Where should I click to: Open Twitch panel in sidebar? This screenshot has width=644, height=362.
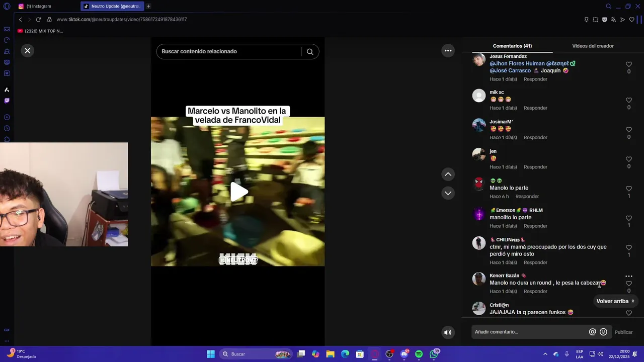pos(7,101)
